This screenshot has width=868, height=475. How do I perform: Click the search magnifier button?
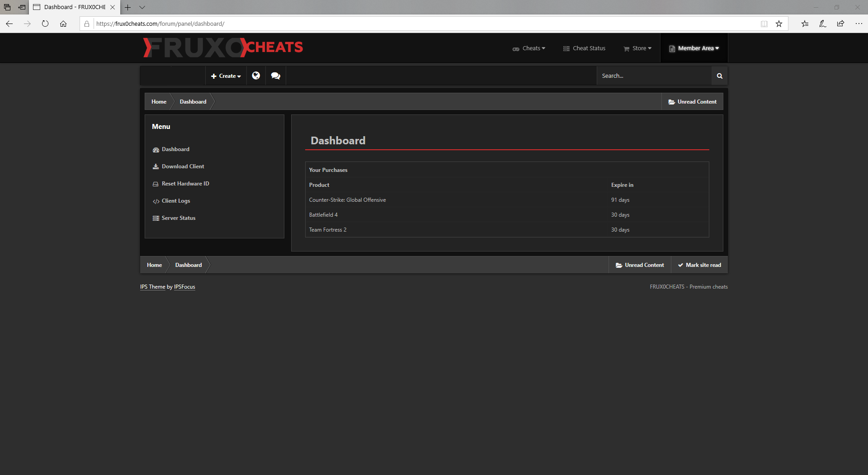coord(719,76)
